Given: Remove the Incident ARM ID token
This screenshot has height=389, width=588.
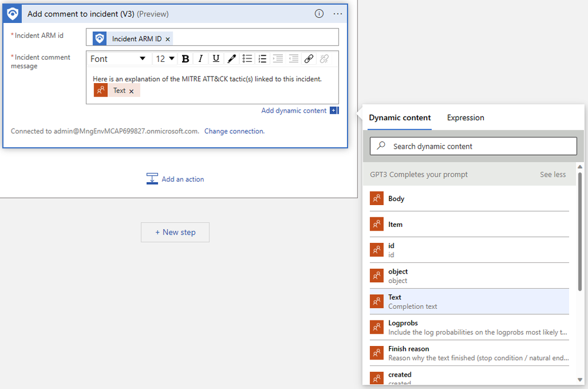Looking at the screenshot, I should tap(168, 39).
